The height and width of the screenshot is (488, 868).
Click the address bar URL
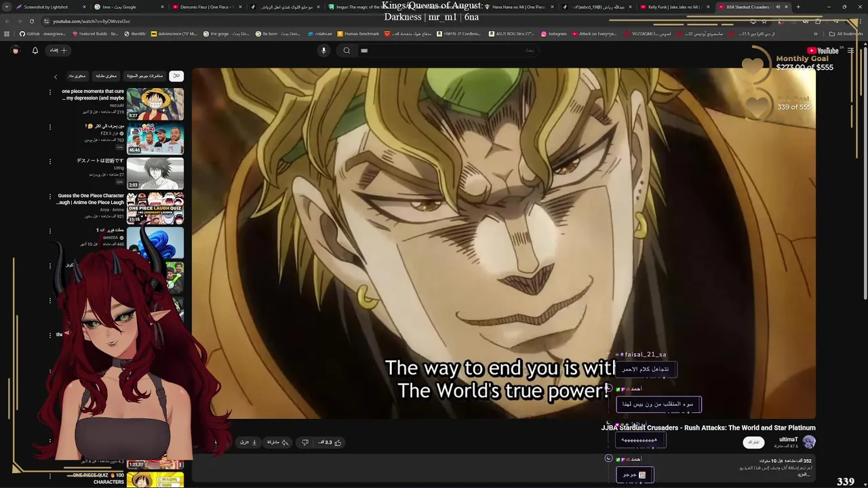[92, 21]
